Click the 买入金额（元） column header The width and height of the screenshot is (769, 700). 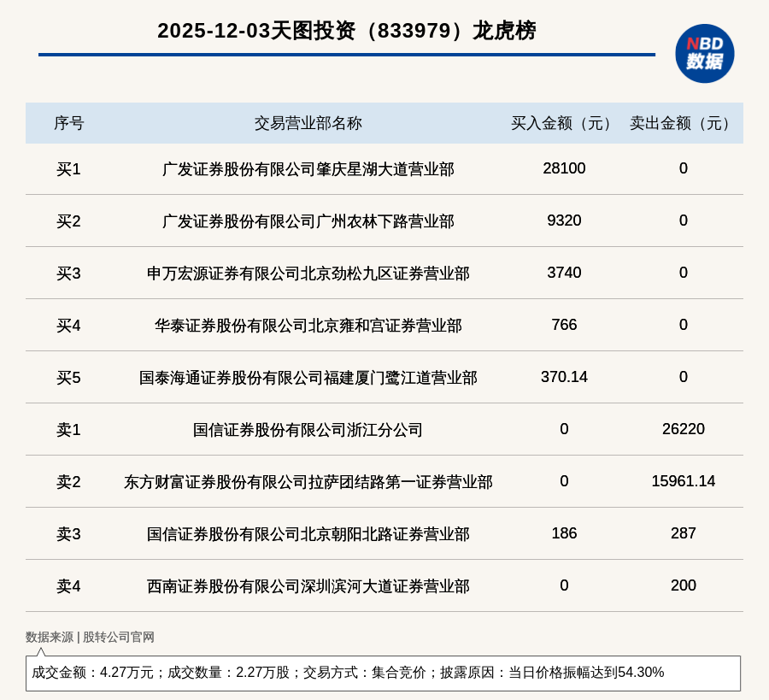point(563,123)
